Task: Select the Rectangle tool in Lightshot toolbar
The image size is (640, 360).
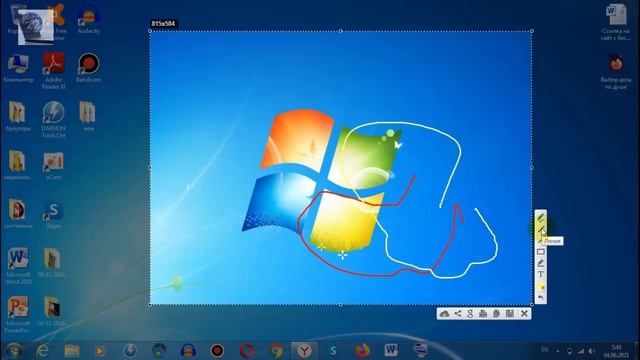Action: [540, 252]
